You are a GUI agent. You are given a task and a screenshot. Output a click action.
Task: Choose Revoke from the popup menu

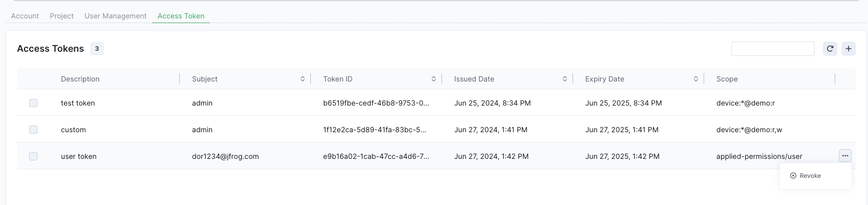[x=810, y=176]
